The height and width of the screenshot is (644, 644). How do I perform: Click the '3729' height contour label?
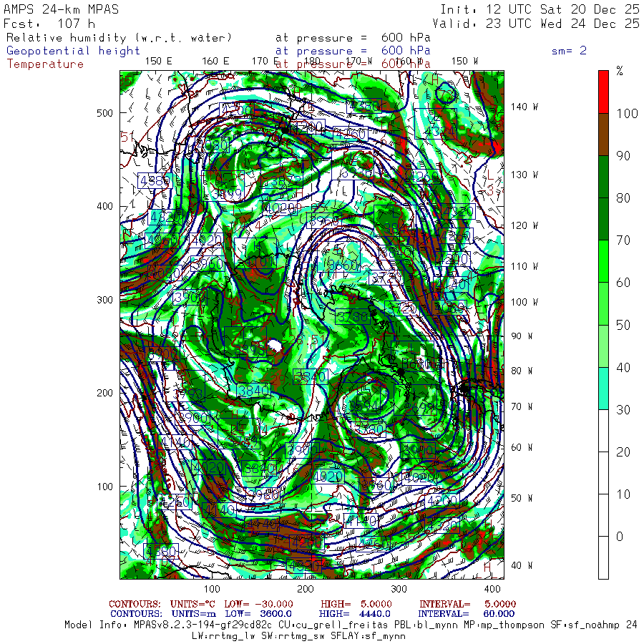coord(385,278)
